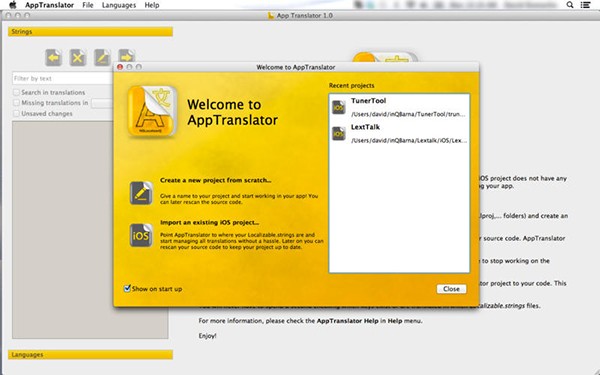The width and height of the screenshot is (600, 375).
Task: Click Import an existing iOS project
Action: pyautogui.click(x=210, y=222)
